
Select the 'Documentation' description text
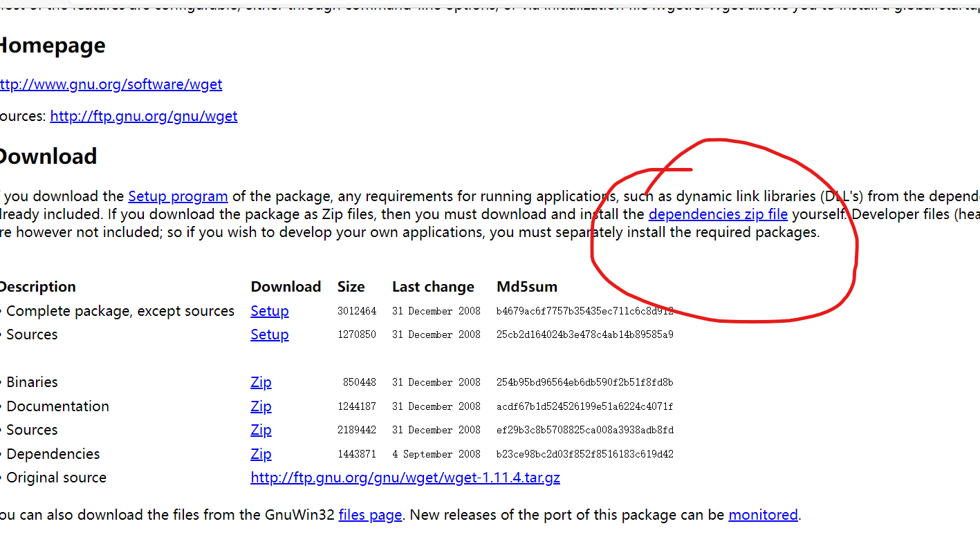(x=58, y=406)
